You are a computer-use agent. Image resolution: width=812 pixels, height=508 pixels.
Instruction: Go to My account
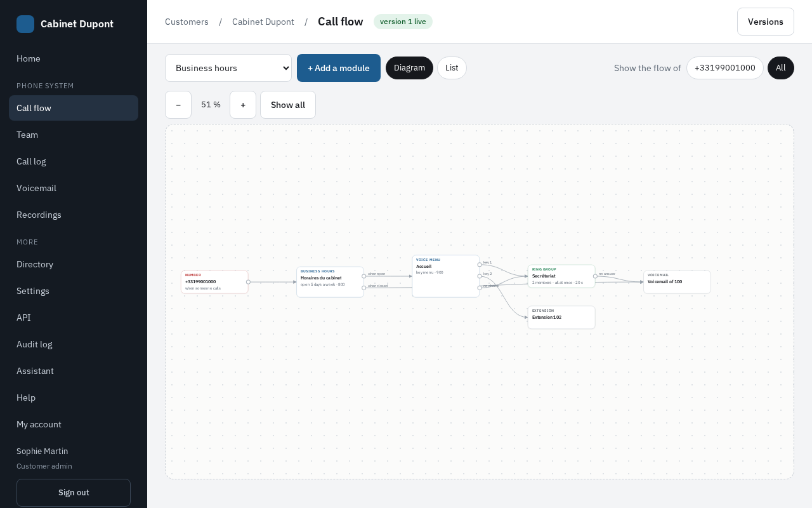point(74,424)
